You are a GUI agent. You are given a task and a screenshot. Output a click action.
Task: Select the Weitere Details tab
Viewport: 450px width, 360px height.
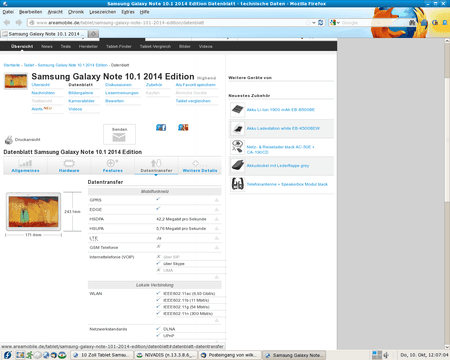(200, 166)
